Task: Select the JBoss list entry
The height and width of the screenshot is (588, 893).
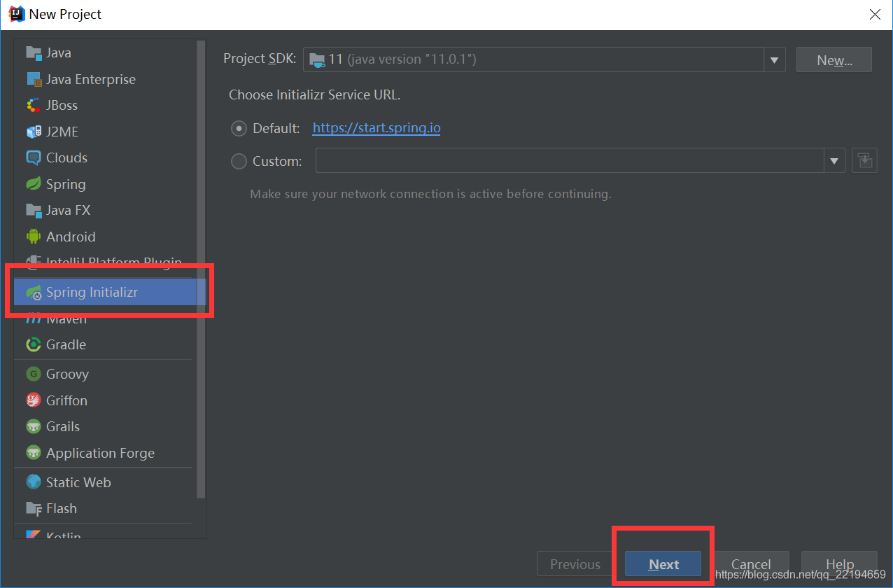Action: click(x=105, y=105)
